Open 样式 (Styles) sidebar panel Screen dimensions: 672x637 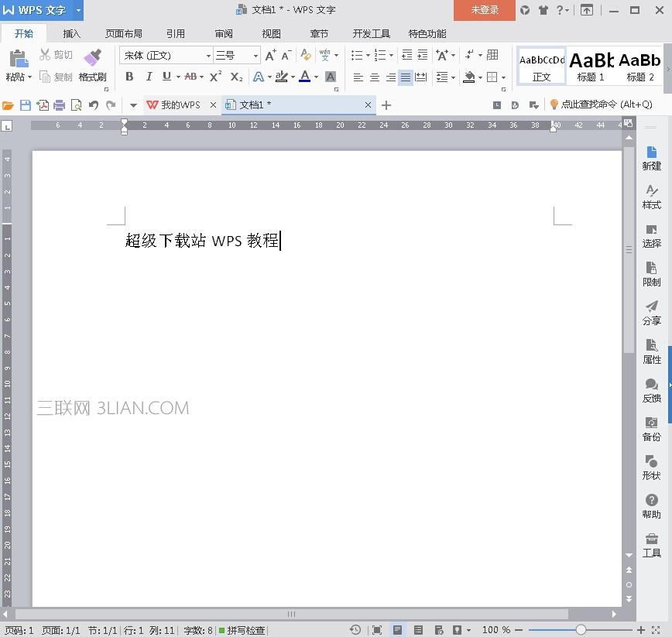651,197
